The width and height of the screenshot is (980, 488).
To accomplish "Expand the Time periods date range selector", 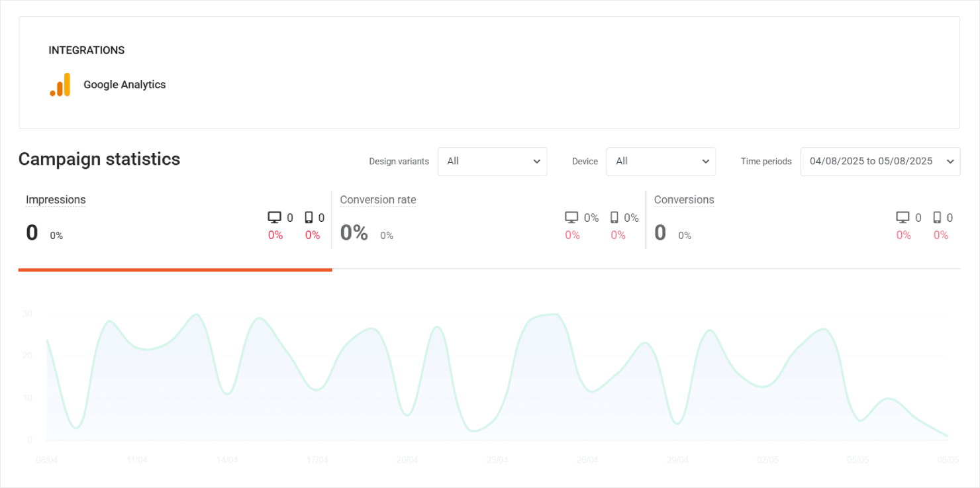I will pos(880,161).
